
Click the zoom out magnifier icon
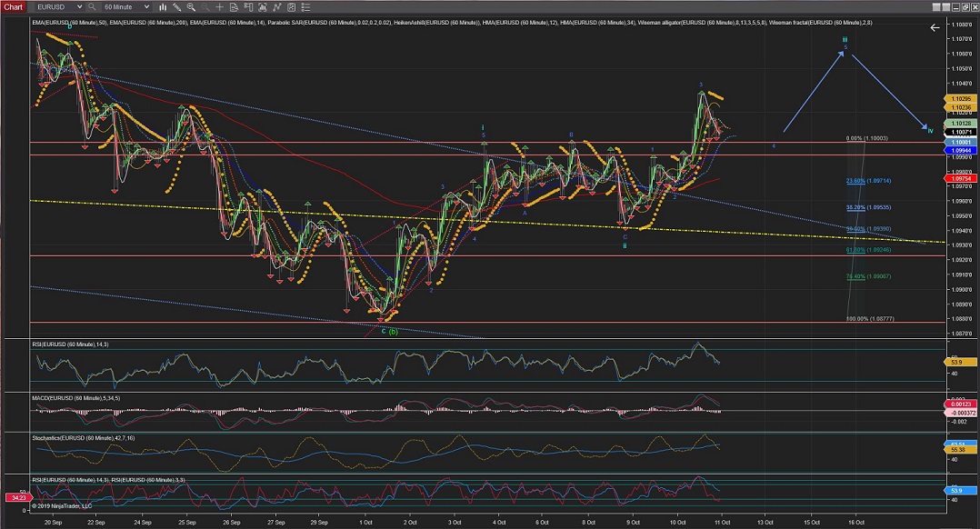(x=205, y=6)
